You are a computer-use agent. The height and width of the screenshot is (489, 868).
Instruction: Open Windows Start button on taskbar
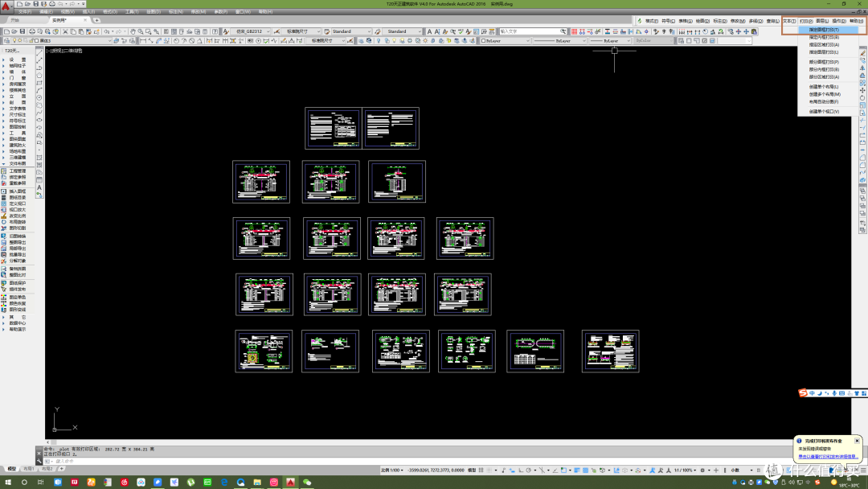pos(8,483)
